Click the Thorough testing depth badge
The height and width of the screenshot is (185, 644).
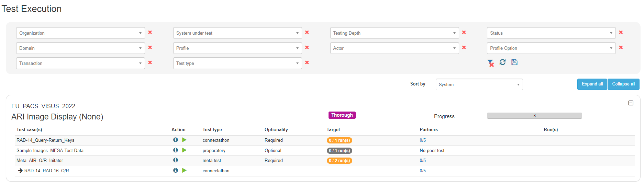click(x=342, y=115)
